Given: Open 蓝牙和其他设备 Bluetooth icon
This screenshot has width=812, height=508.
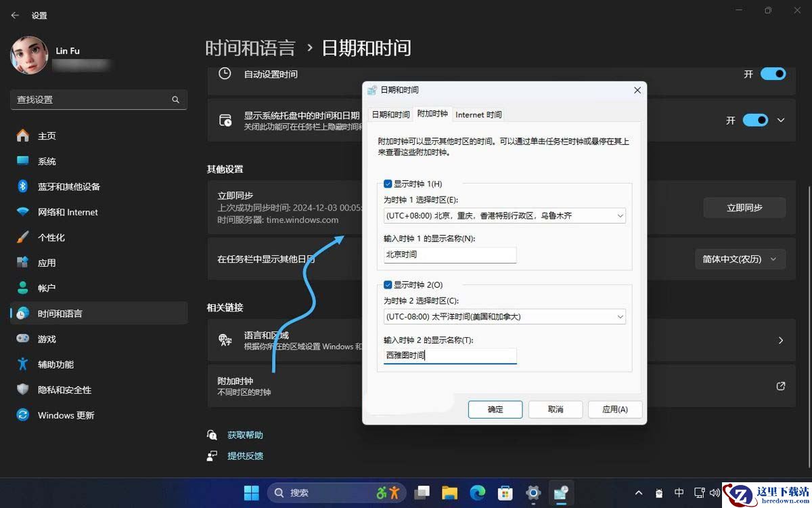Looking at the screenshot, I should 23,187.
